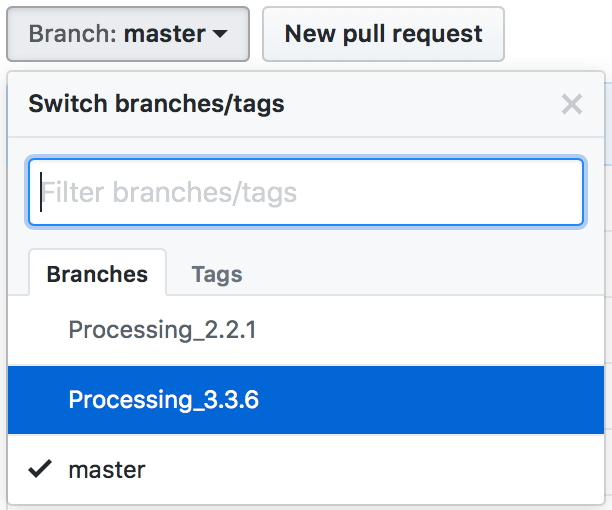Viewport: 612px width, 510px height.
Task: Click the currently checked master row
Action: coord(306,469)
